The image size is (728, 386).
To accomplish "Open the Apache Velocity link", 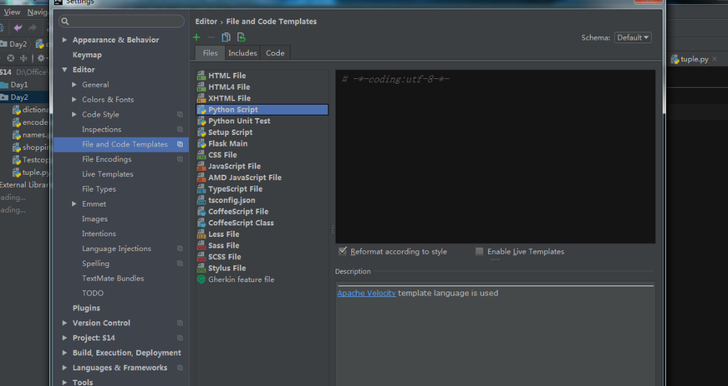I will pos(366,293).
